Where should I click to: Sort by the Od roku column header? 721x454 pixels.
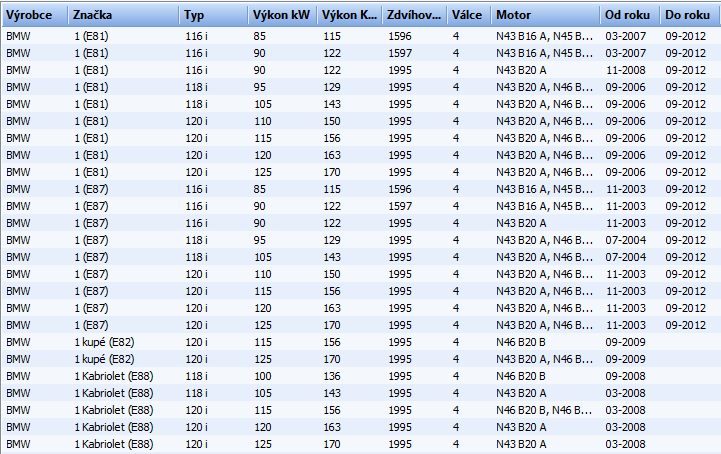click(x=629, y=15)
